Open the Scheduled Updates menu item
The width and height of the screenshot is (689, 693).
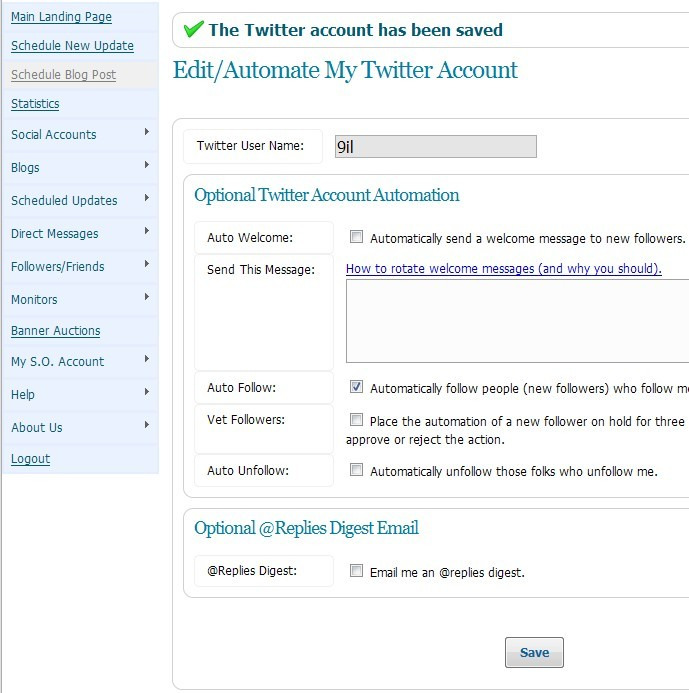tap(80, 200)
